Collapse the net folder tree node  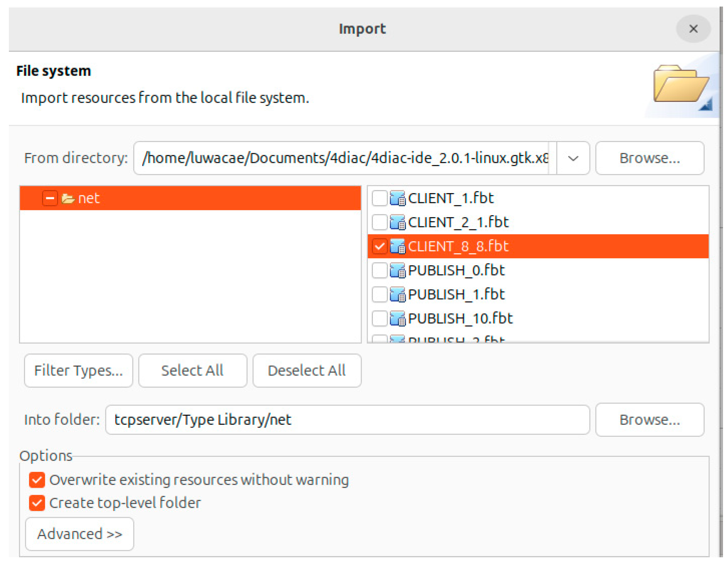(x=50, y=199)
